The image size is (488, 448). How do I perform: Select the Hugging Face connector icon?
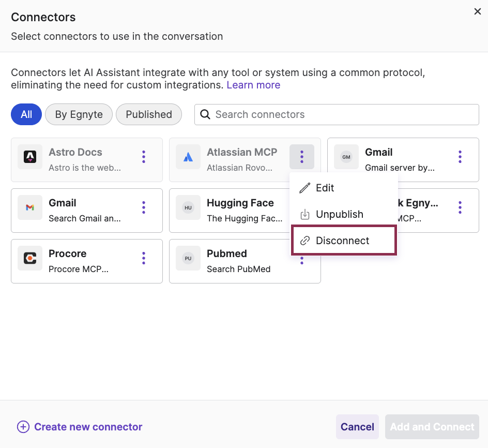[188, 207]
